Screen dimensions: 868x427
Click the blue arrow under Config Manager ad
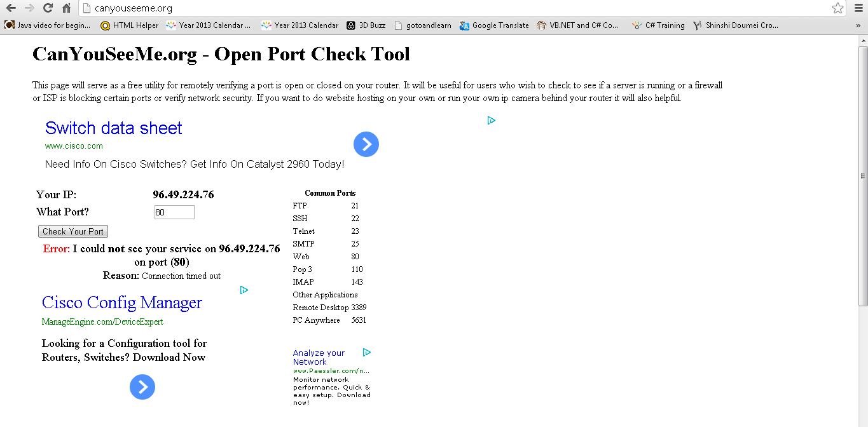tap(142, 387)
